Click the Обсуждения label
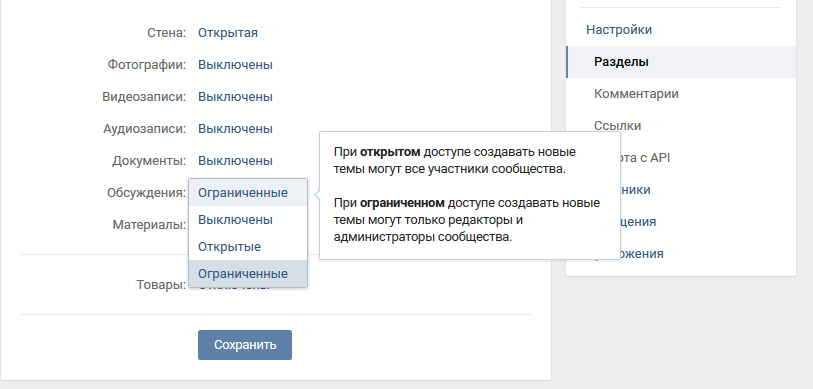813x389 pixels. point(146,193)
